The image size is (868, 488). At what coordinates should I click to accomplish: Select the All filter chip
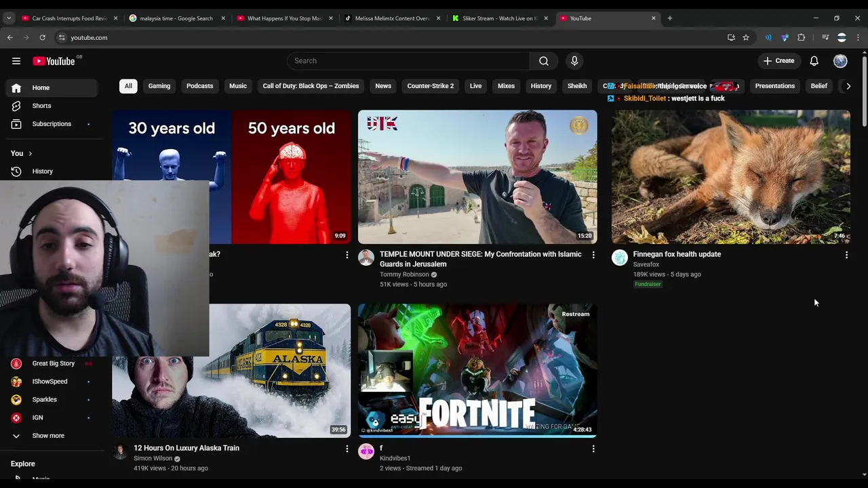click(128, 86)
